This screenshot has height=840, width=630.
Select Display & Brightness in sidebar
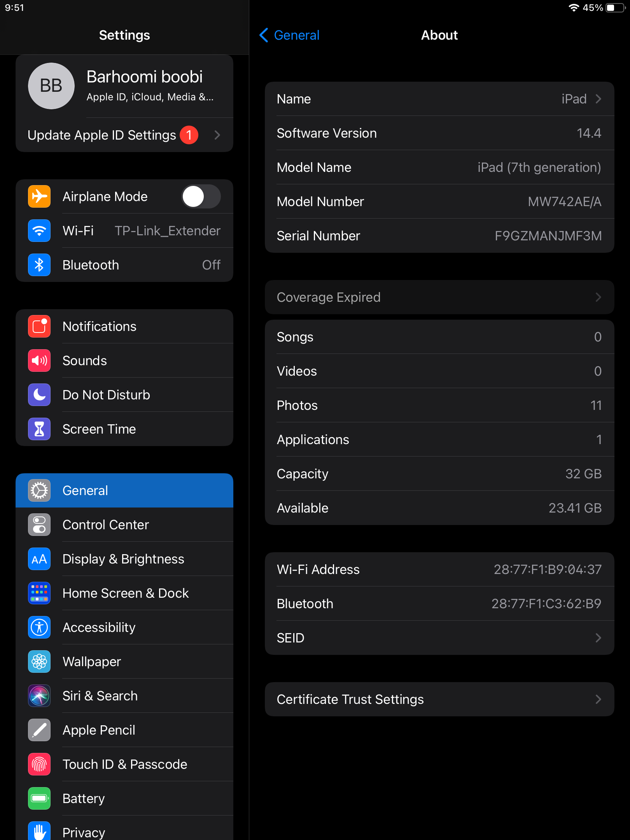tap(124, 559)
